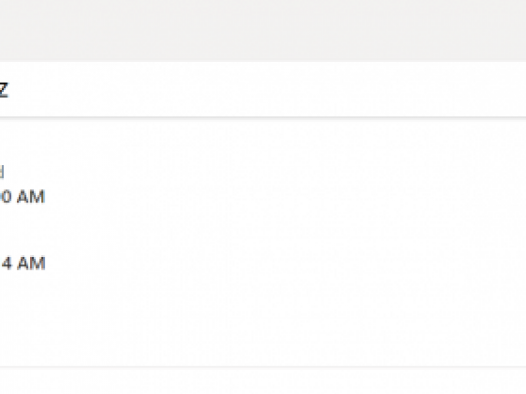
Task: Click the time value ending in '0 AM'
Action: coord(22,197)
